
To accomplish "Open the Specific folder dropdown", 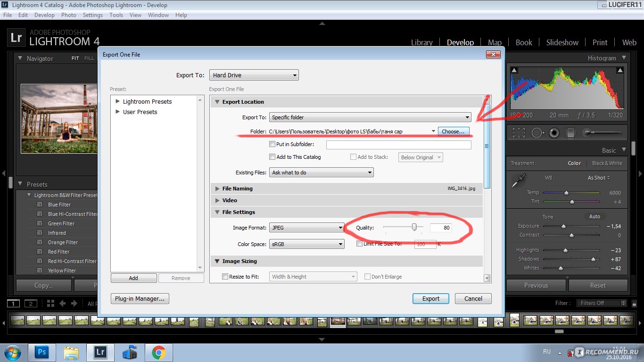I will click(x=370, y=117).
